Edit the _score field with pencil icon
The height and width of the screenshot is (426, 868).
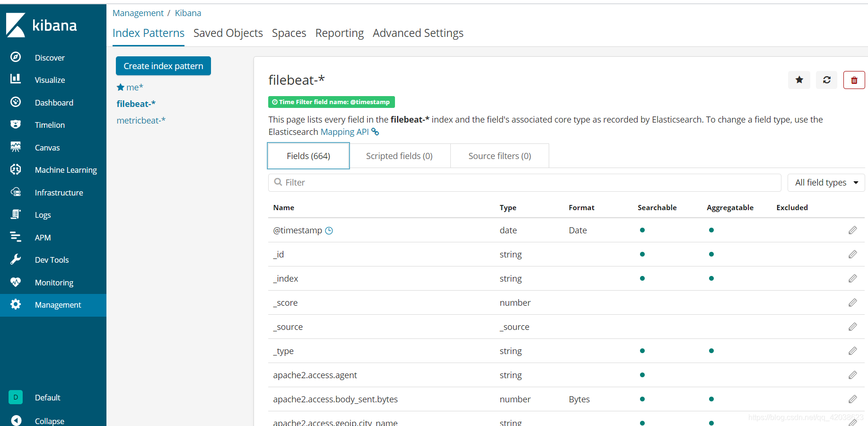click(x=852, y=302)
